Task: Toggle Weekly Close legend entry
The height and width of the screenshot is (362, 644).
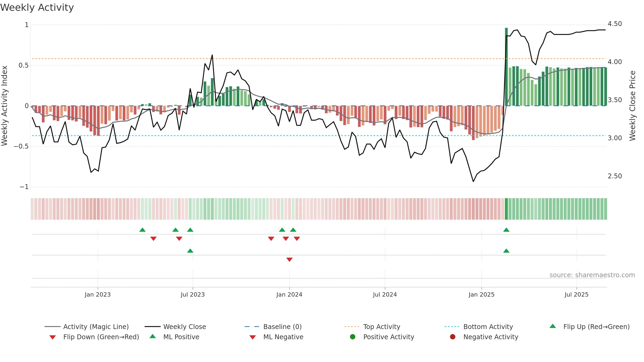Action: coord(175,327)
